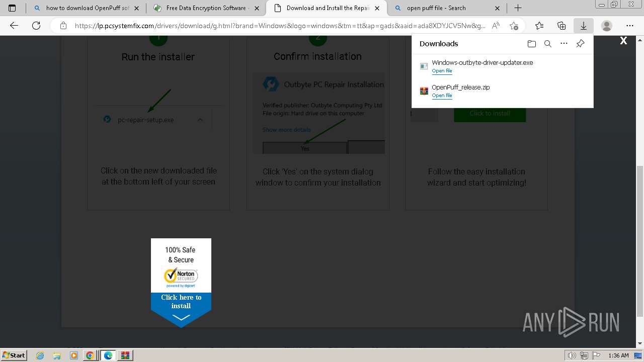The width and height of the screenshot is (644, 362).
Task: Open WinRAR from taskbar
Action: (125, 355)
